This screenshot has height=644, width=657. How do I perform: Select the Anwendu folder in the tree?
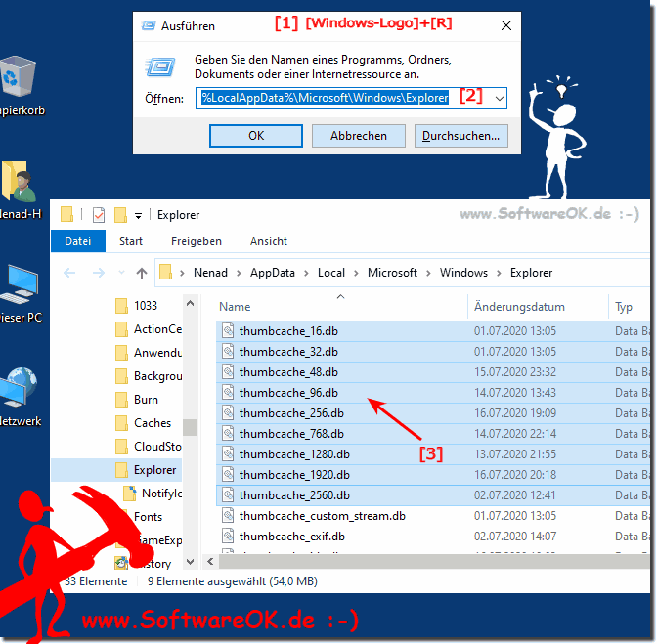[x=148, y=353]
